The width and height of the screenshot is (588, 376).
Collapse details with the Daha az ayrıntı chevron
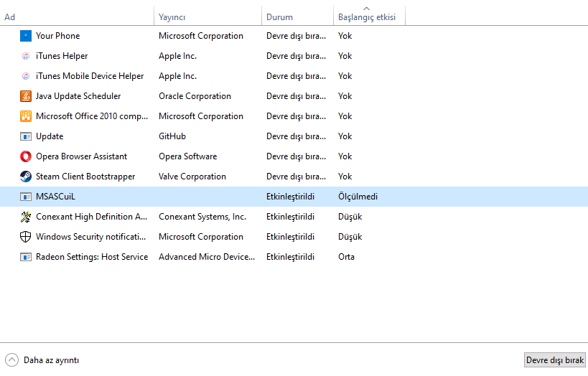click(11, 360)
